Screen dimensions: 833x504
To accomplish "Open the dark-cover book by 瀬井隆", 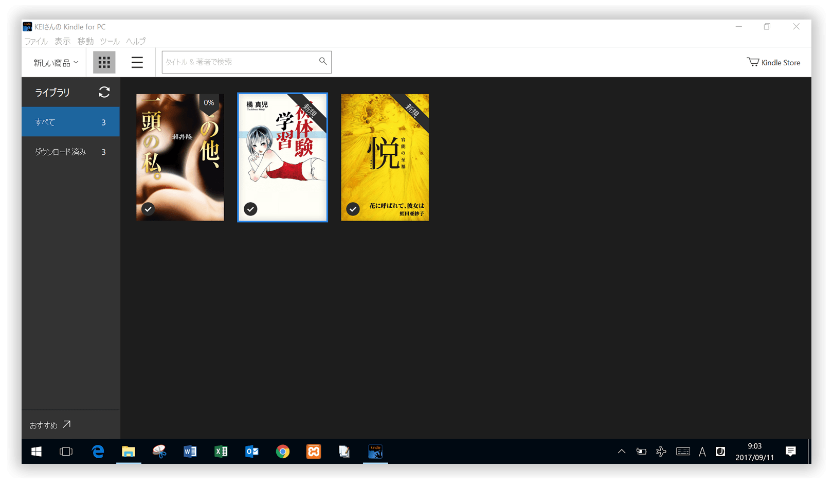I will pyautogui.click(x=180, y=157).
